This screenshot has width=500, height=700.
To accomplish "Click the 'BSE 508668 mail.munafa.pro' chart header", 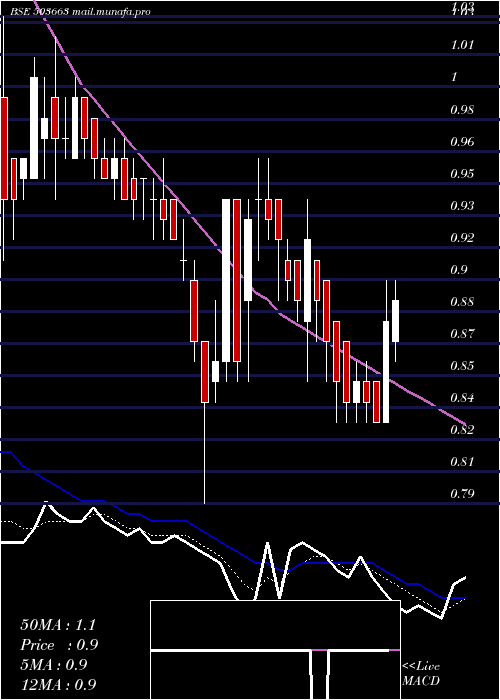I will [80, 12].
